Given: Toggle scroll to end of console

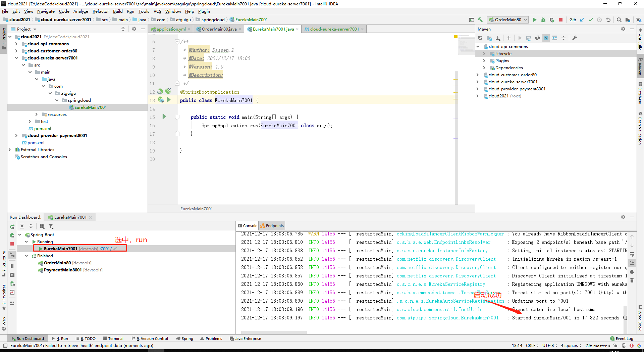Looking at the screenshot, I should coord(632,263).
